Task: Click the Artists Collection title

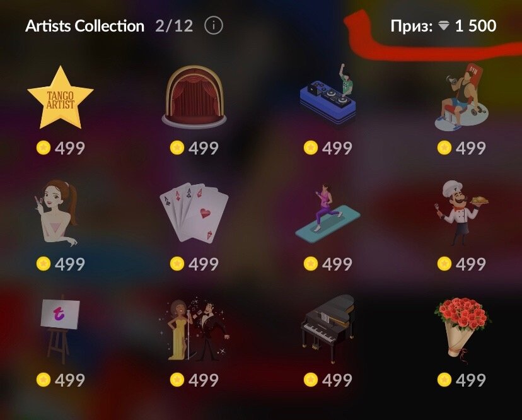Action: click(x=85, y=26)
